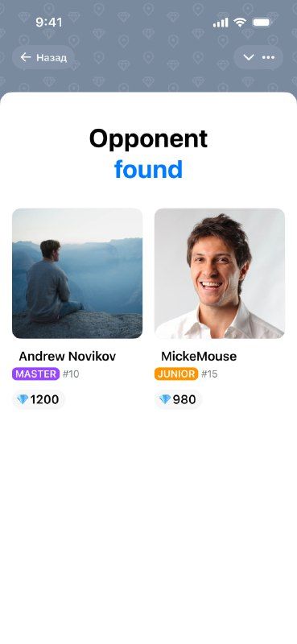Screen dimensions: 297x644
Task: Tap the battery indicator icon
Action: pyautogui.click(x=261, y=23)
